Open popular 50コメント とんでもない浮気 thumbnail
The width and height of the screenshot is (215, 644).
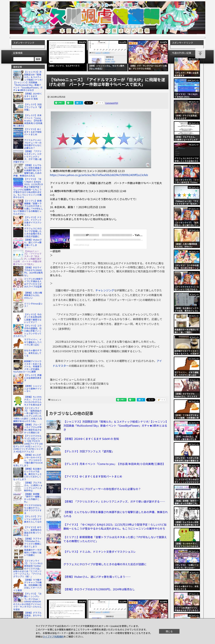187,516
